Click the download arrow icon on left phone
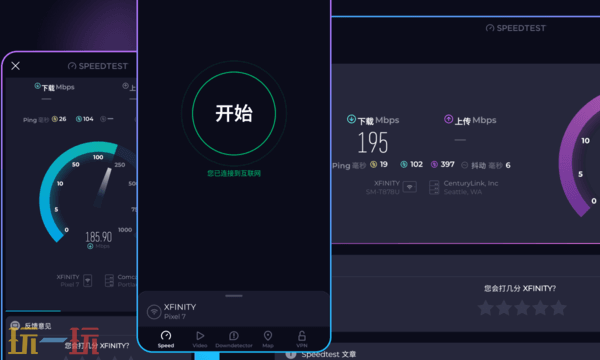The width and height of the screenshot is (600, 360). point(38,86)
